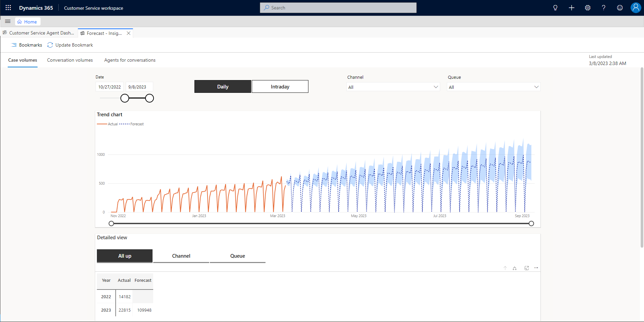Expand the chart to focus mode
The image size is (644, 322).
pos(527,268)
